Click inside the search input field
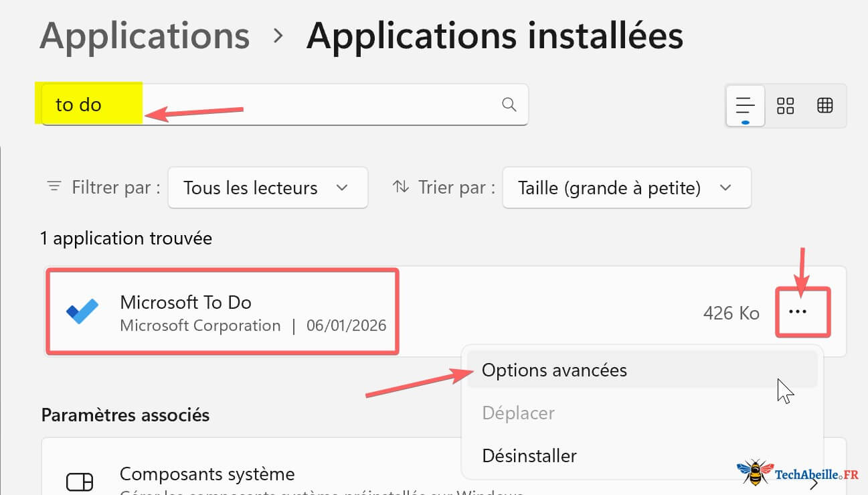The image size is (868, 495). (281, 104)
